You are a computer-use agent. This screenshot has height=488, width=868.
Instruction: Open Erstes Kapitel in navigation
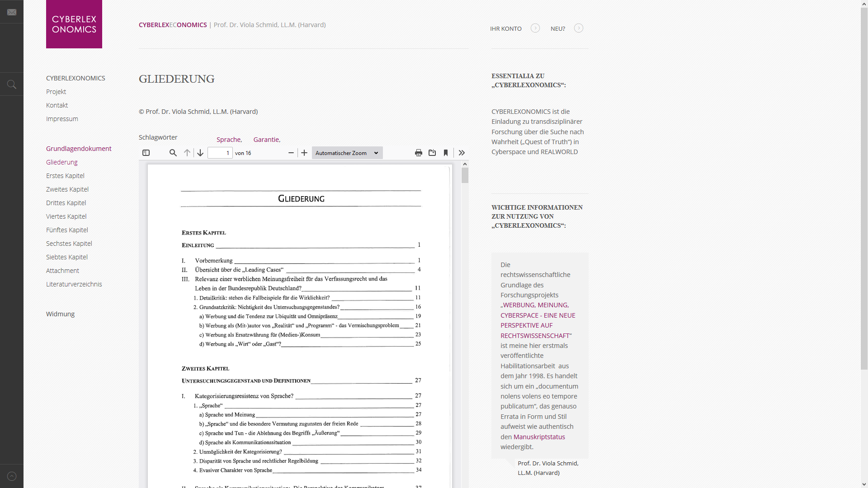pyautogui.click(x=65, y=176)
